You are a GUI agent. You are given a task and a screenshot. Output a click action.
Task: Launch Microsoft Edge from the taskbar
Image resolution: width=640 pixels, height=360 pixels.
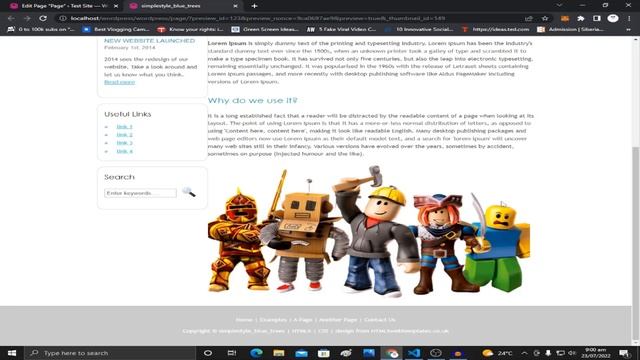(256, 353)
